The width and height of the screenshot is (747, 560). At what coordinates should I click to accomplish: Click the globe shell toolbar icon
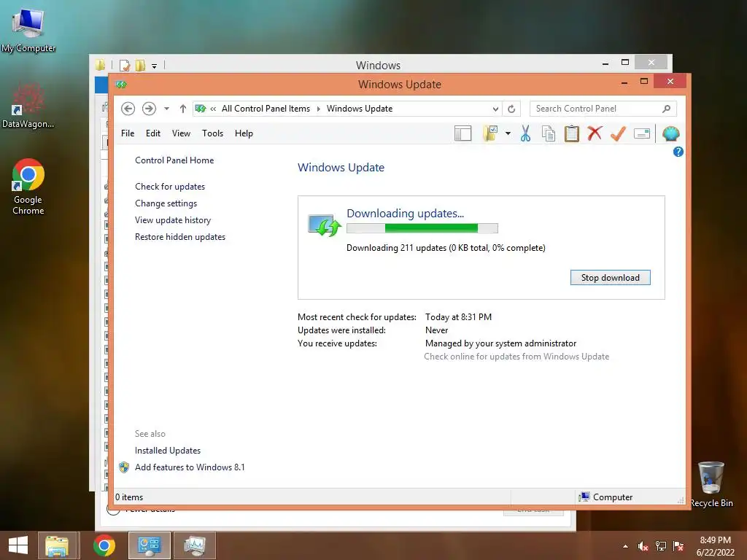pyautogui.click(x=671, y=134)
